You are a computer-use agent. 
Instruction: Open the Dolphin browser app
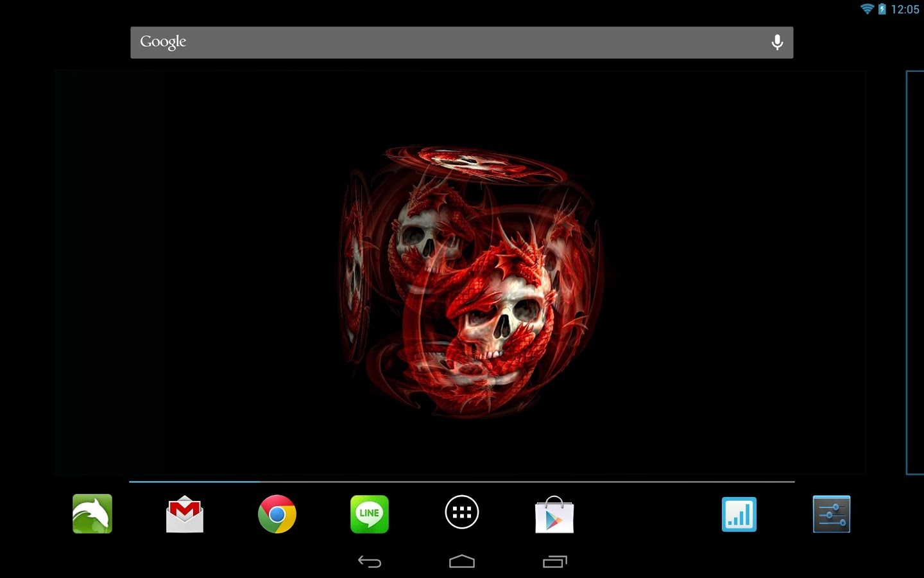tap(92, 514)
